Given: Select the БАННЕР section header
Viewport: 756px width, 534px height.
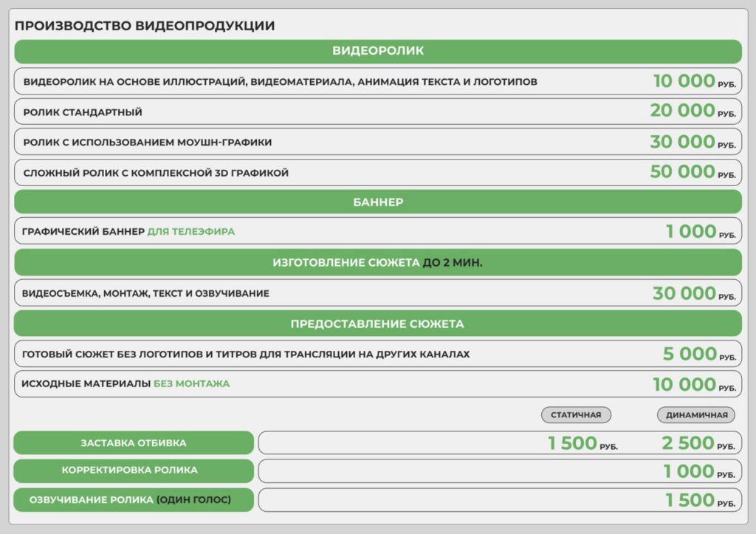Looking at the screenshot, I should pyautogui.click(x=377, y=202).
